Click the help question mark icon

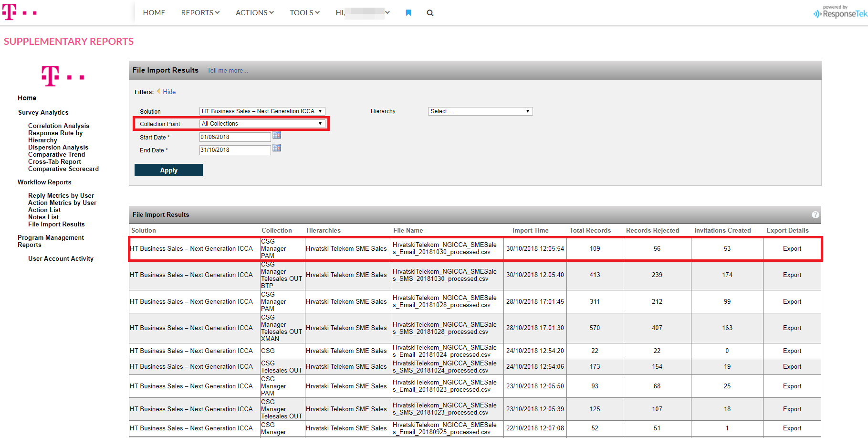coord(815,215)
